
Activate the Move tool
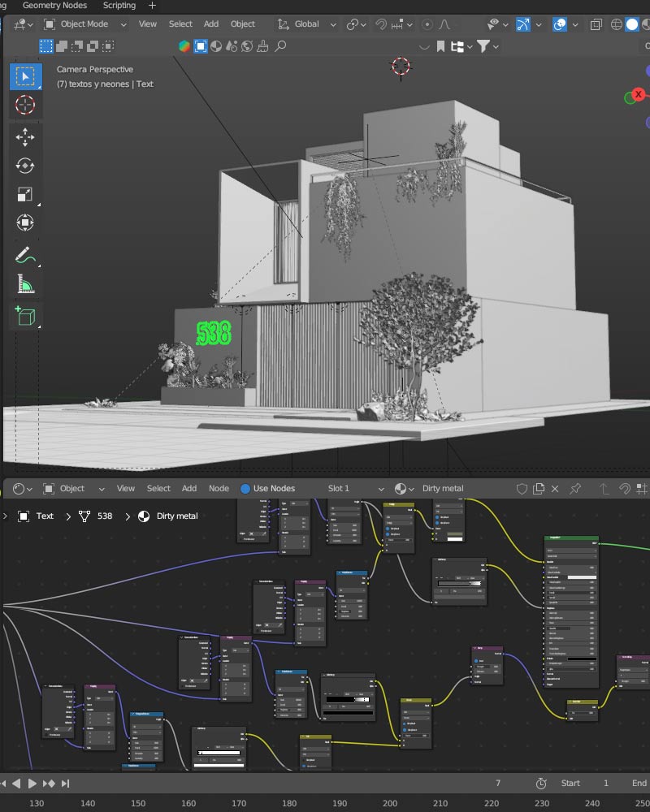pyautogui.click(x=25, y=136)
